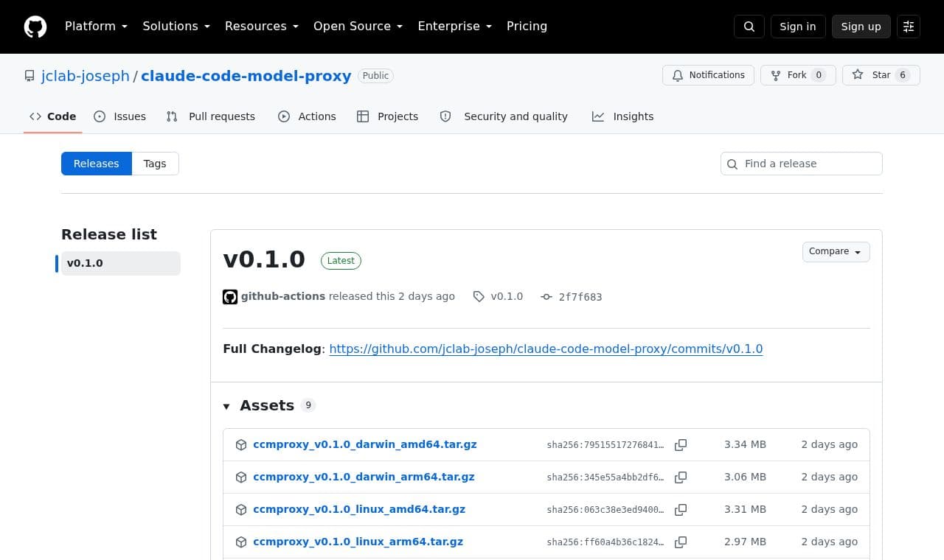Open commit 2f7f683
944x560 pixels.
click(x=580, y=297)
